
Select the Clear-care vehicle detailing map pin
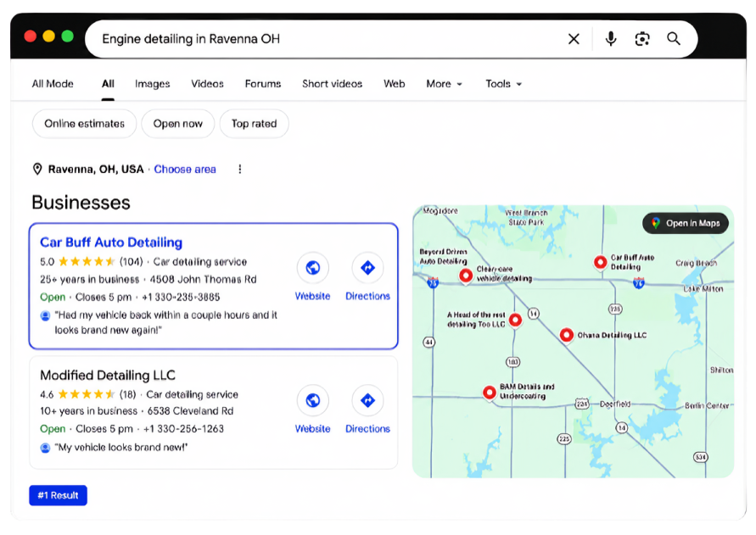(466, 276)
